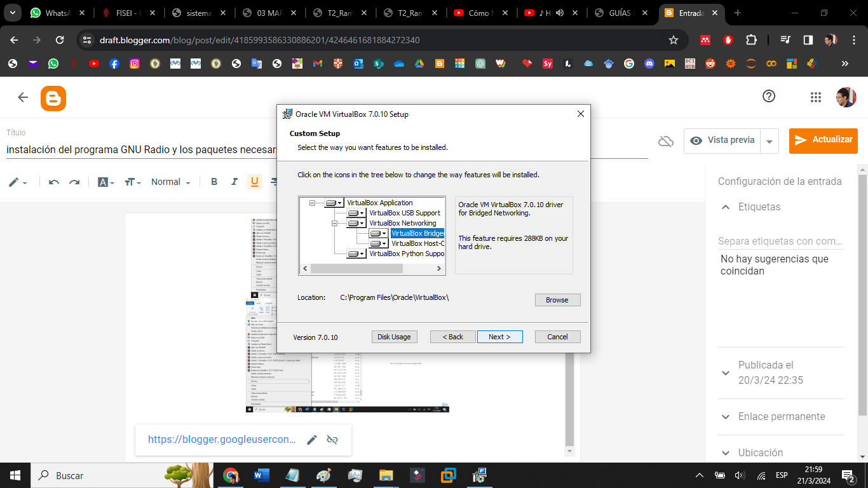Open Word from the Windows taskbar

[261, 475]
